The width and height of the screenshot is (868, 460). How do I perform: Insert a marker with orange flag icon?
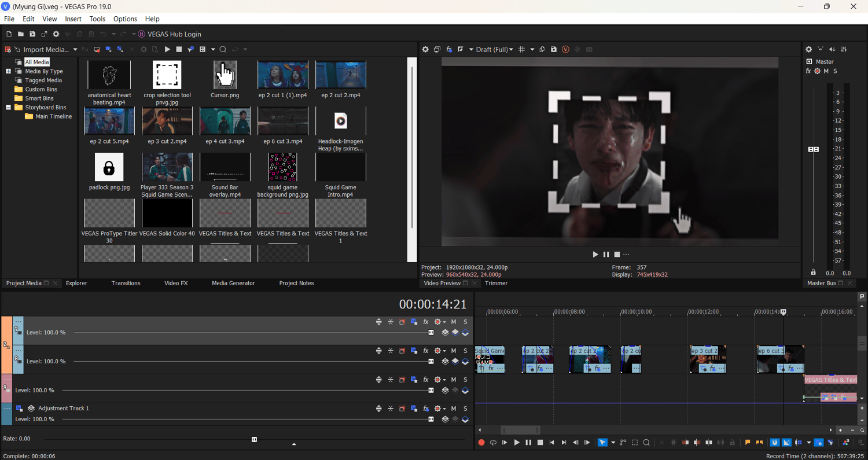(748, 443)
